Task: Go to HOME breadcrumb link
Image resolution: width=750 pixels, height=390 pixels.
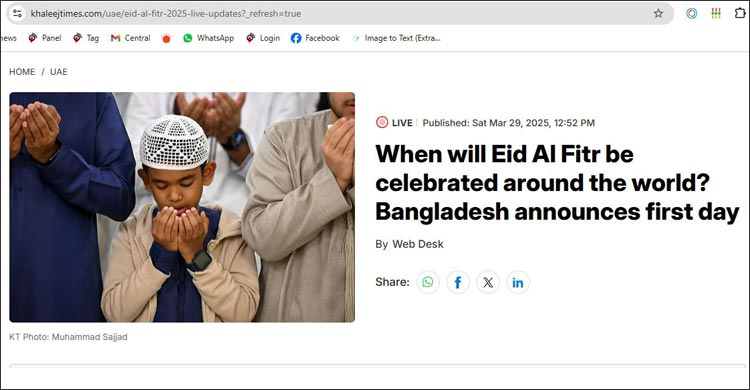Action: pyautogui.click(x=22, y=72)
